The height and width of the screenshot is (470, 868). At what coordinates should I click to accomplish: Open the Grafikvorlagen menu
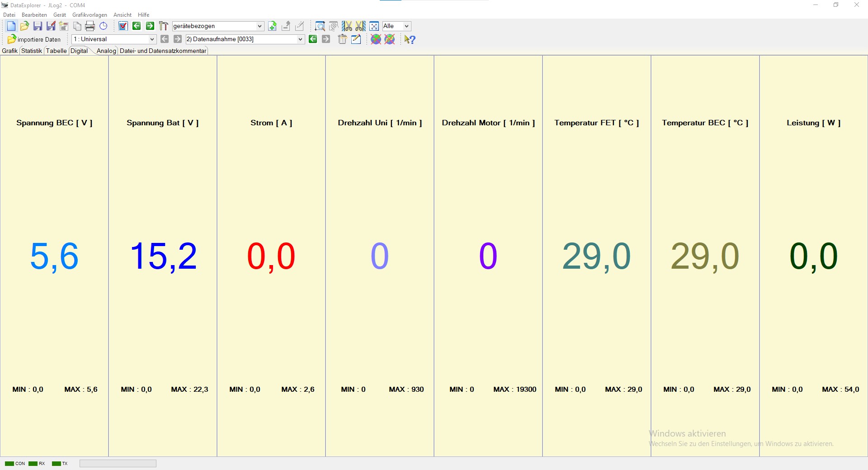90,15
